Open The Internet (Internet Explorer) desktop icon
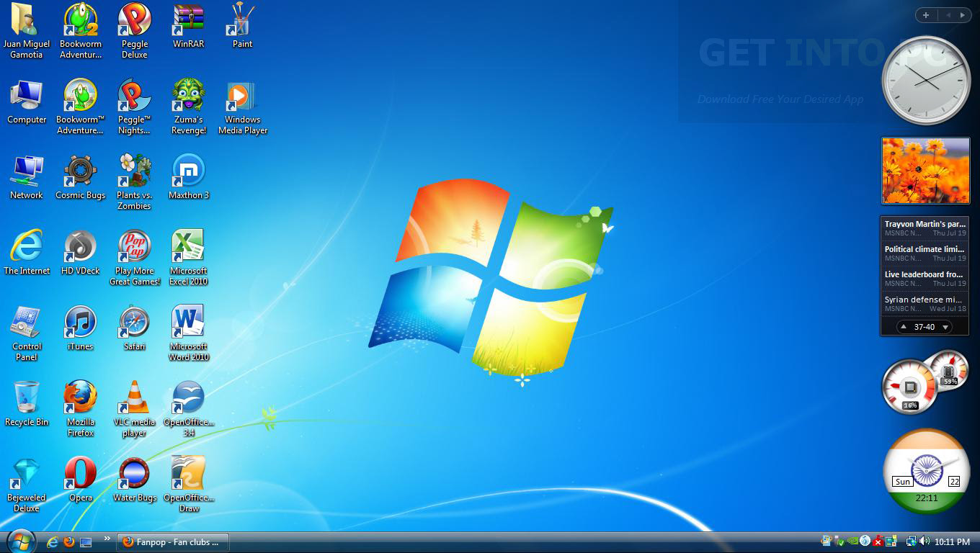Image resolution: width=980 pixels, height=553 pixels. click(x=27, y=253)
